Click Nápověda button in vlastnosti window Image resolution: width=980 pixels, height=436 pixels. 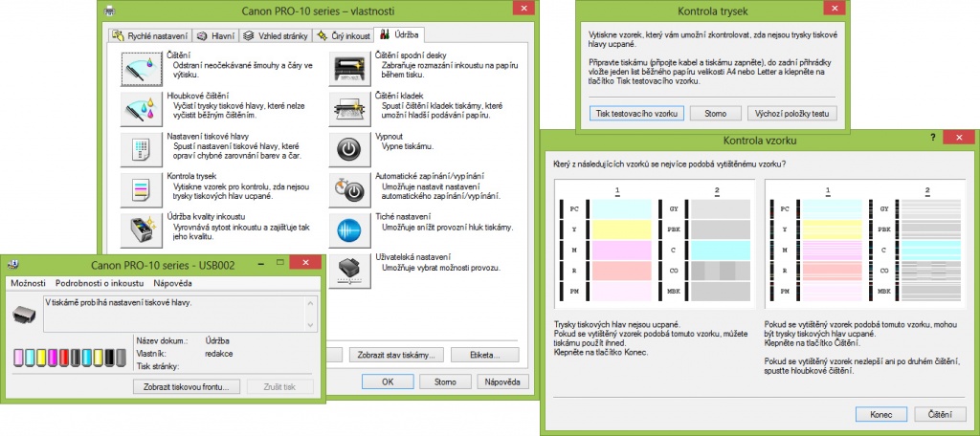(502, 381)
